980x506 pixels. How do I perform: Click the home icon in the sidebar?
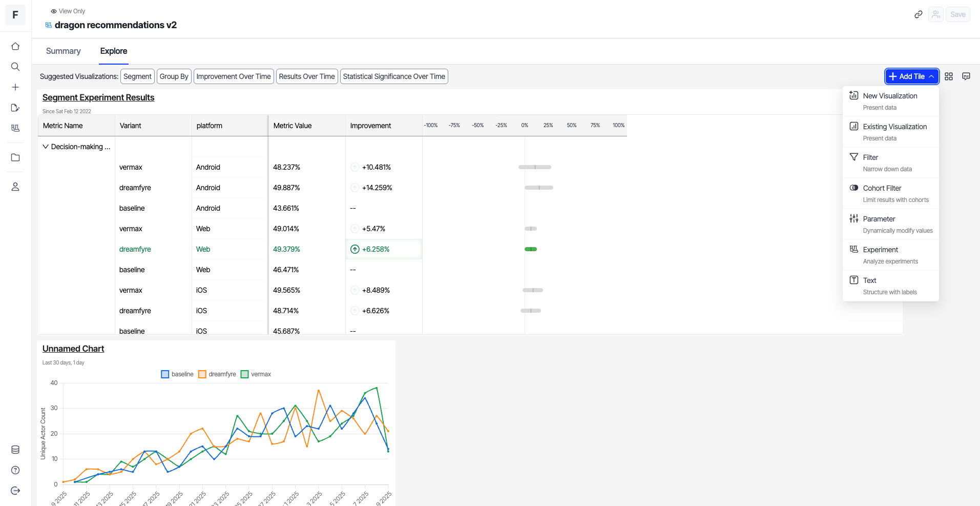(15, 46)
